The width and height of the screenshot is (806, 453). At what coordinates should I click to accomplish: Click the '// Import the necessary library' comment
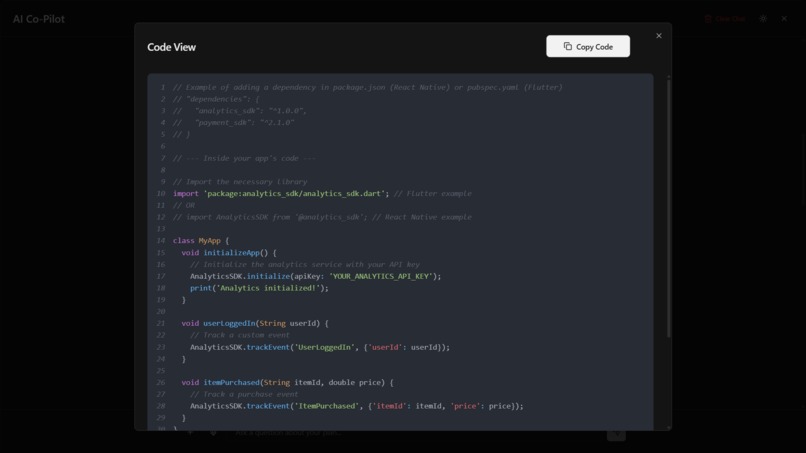coord(240,182)
